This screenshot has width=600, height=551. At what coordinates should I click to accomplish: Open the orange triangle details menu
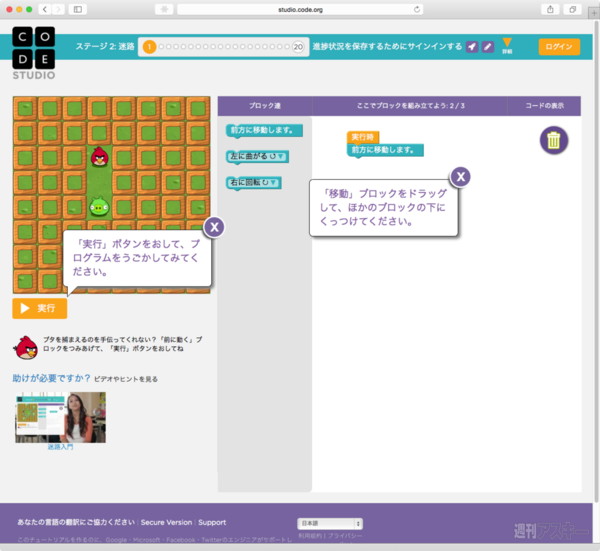coord(507,46)
